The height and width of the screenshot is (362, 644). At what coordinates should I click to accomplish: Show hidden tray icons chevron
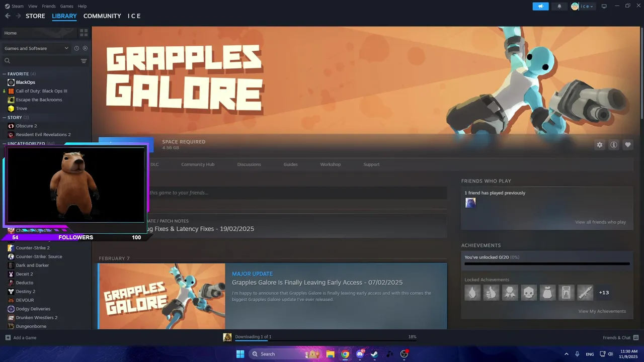point(567,354)
